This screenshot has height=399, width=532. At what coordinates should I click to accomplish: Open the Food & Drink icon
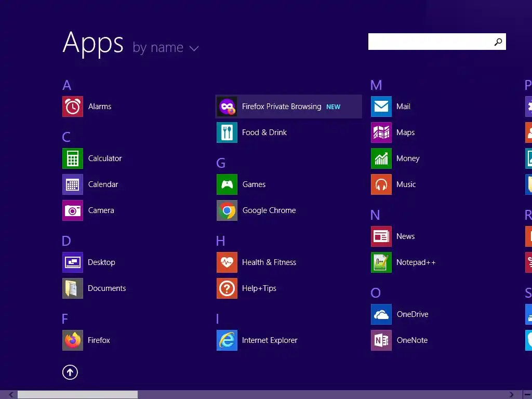click(227, 132)
